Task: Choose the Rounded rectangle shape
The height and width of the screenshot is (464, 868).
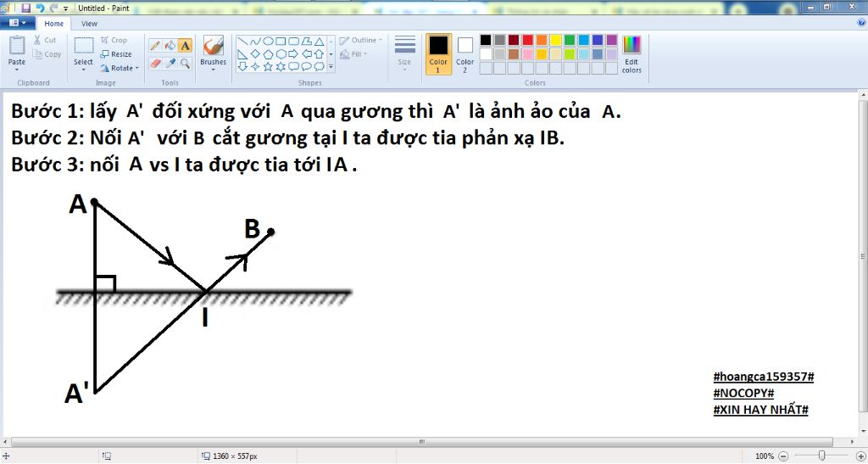Action: pyautogui.click(x=293, y=42)
